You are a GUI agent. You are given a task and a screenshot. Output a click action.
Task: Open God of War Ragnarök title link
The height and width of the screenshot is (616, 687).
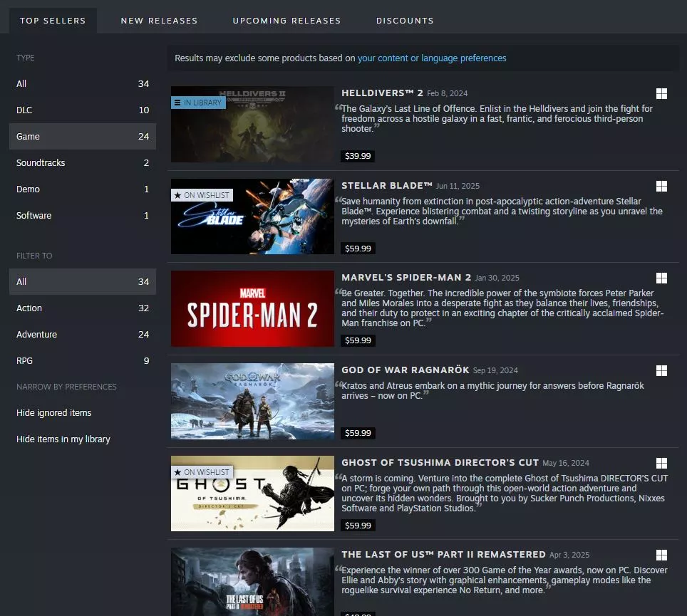pyautogui.click(x=406, y=370)
